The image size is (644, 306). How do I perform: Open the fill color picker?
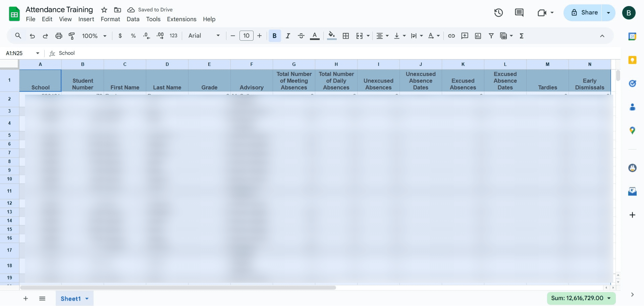tap(332, 36)
